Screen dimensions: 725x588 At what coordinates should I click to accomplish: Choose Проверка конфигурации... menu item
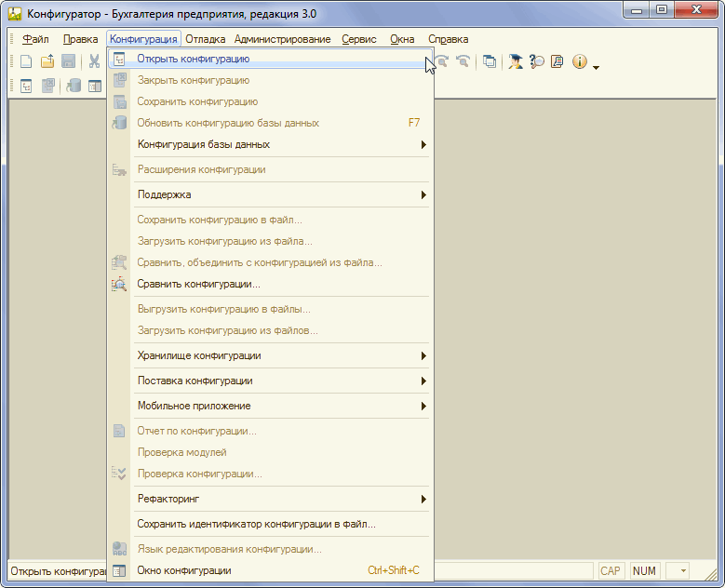271,474
